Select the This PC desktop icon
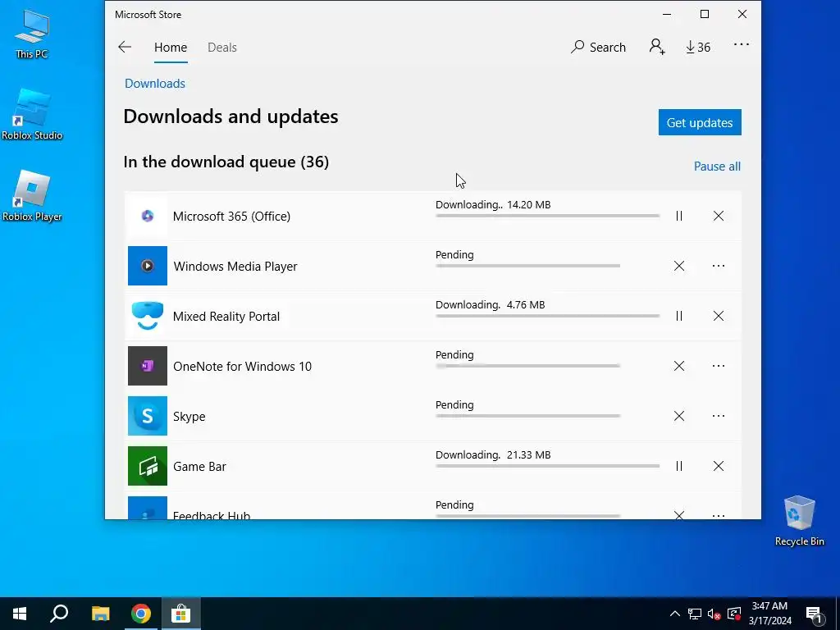 click(32, 33)
